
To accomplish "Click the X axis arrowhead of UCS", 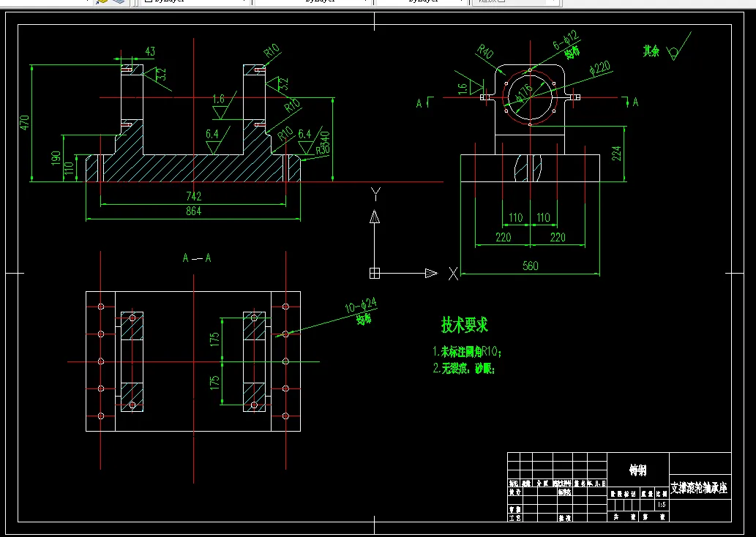I will (x=431, y=274).
